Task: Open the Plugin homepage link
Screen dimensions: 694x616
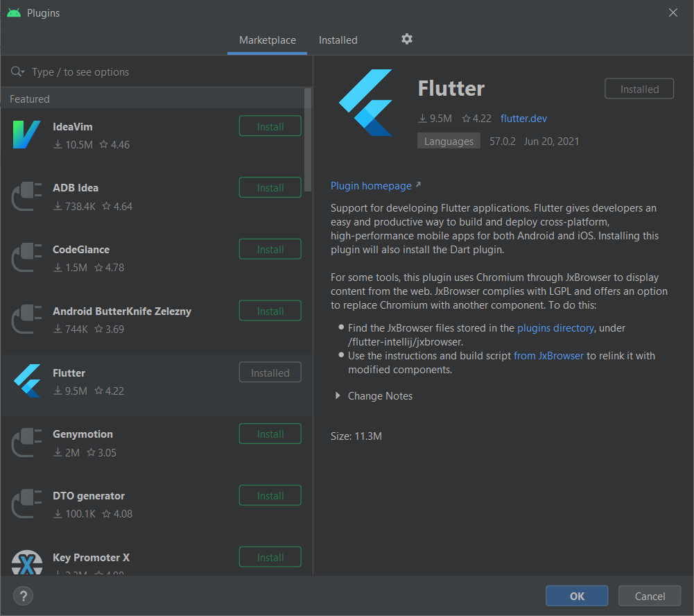Action: coord(371,185)
